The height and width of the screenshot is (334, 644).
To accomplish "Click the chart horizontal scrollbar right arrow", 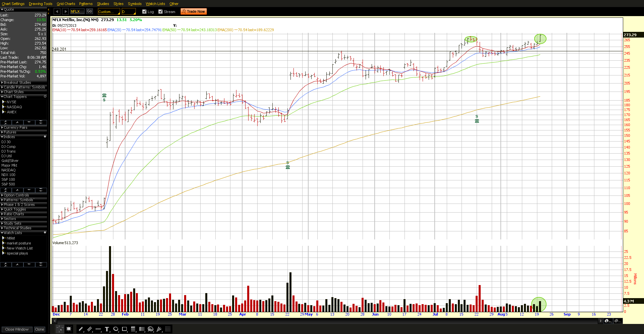I will [x=600, y=321].
